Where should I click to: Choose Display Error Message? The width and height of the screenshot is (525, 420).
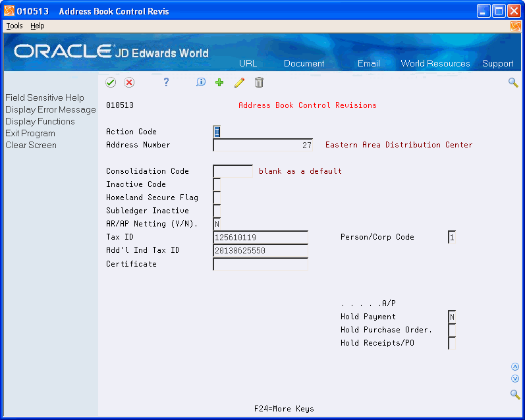[51, 110]
